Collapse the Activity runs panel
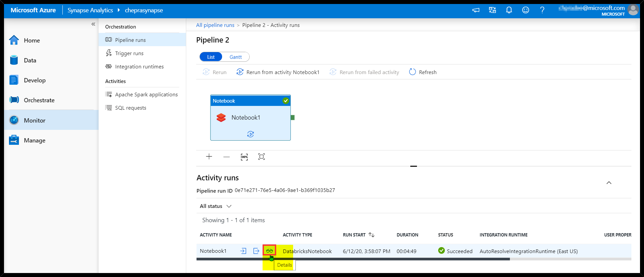 (609, 183)
